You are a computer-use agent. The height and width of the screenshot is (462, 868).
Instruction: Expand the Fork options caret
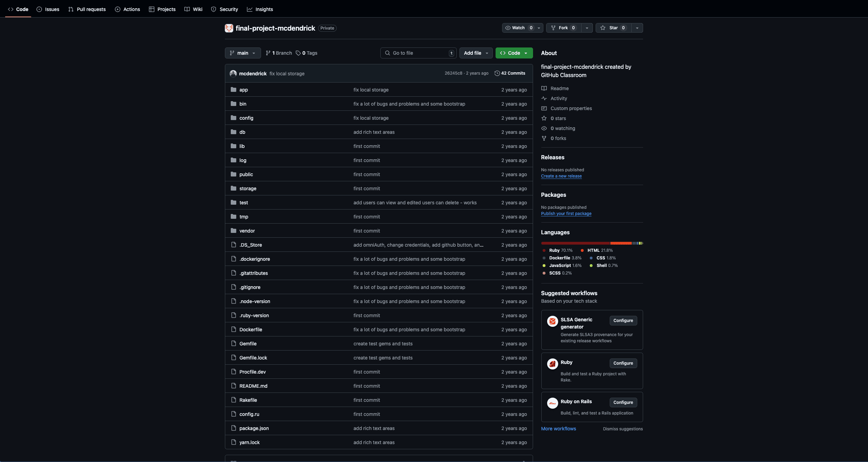click(587, 28)
